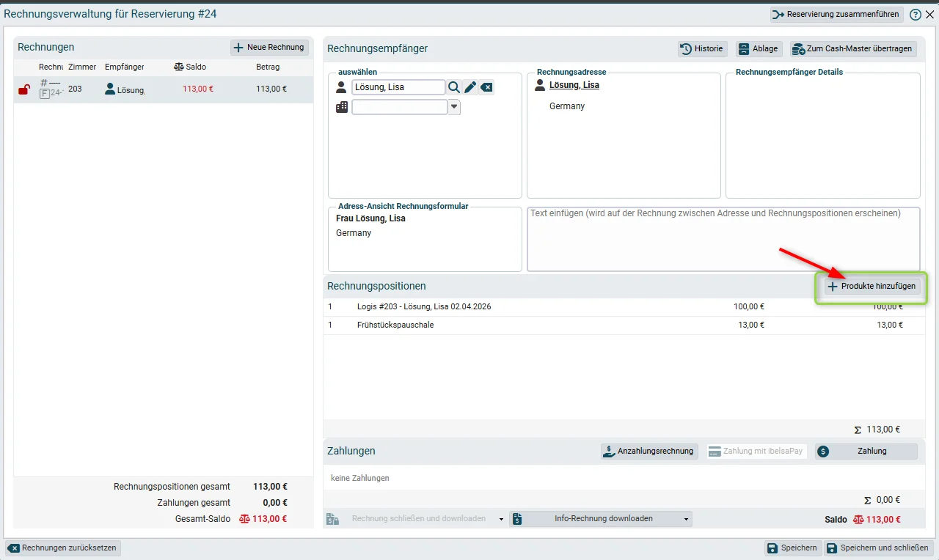Click the company building icon

[x=342, y=107]
